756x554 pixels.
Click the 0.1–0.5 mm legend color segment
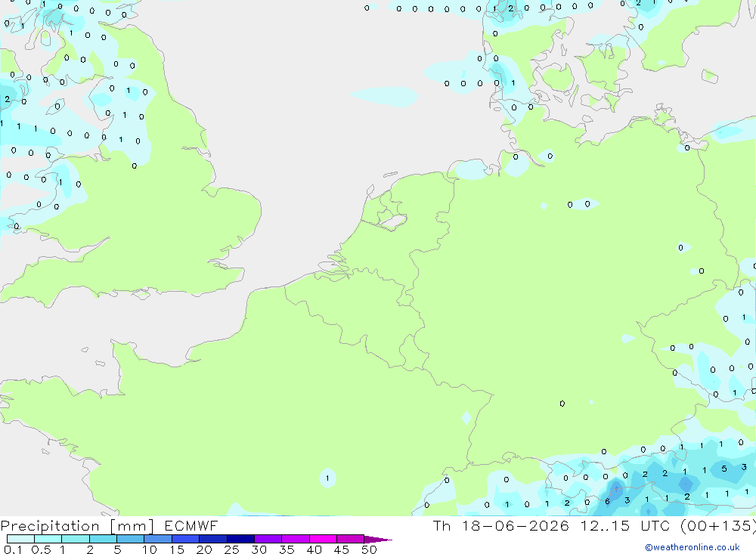point(20,539)
